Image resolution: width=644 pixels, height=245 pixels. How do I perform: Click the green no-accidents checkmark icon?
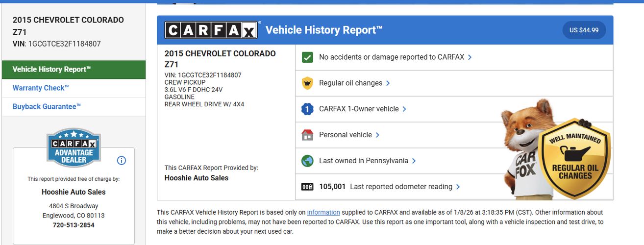coord(307,57)
